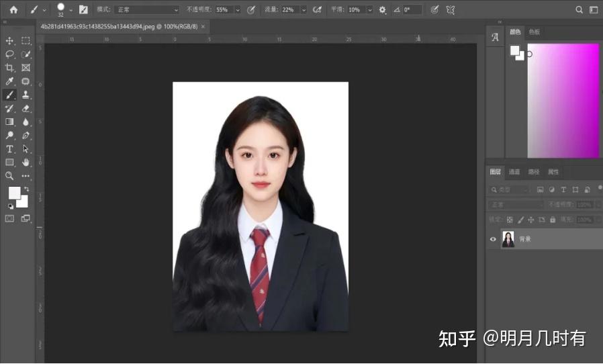This screenshot has width=603, height=364.
Task: Toggle the Brush Settings panel icon
Action: point(83,10)
